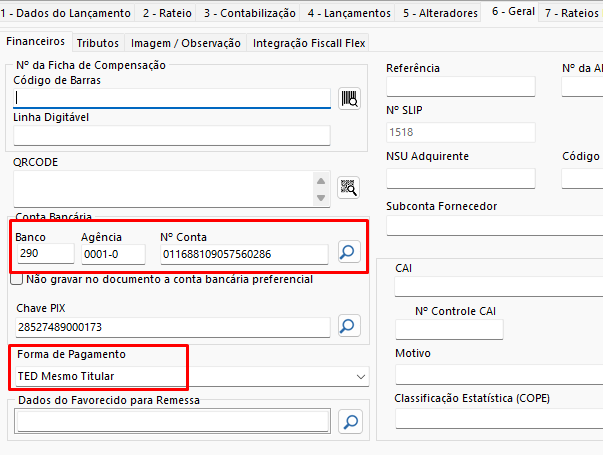Viewport: 603px width, 455px height.
Task: Open the Tributos tab
Action: (x=97, y=43)
